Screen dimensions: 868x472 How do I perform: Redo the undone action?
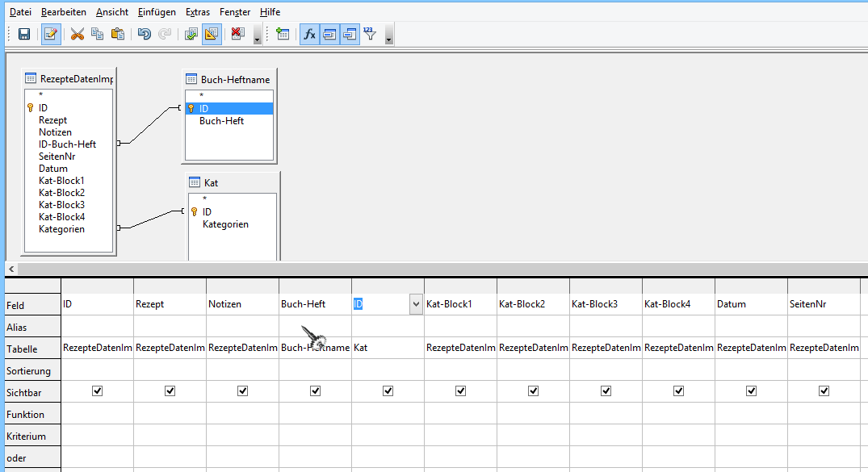[165, 35]
